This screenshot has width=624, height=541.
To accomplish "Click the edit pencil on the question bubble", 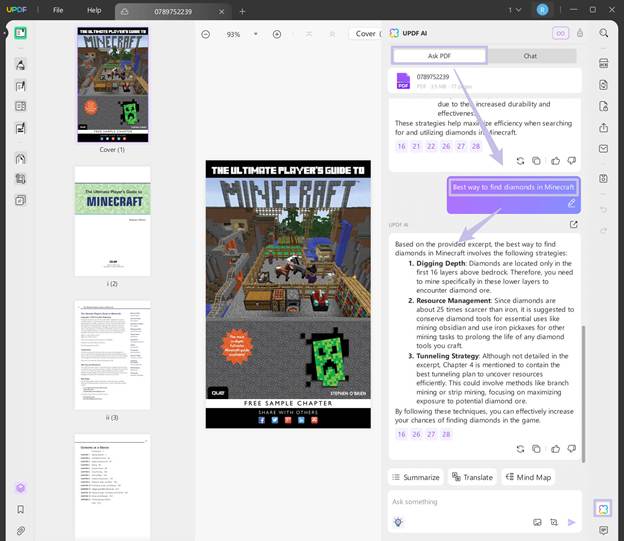I will click(x=572, y=203).
